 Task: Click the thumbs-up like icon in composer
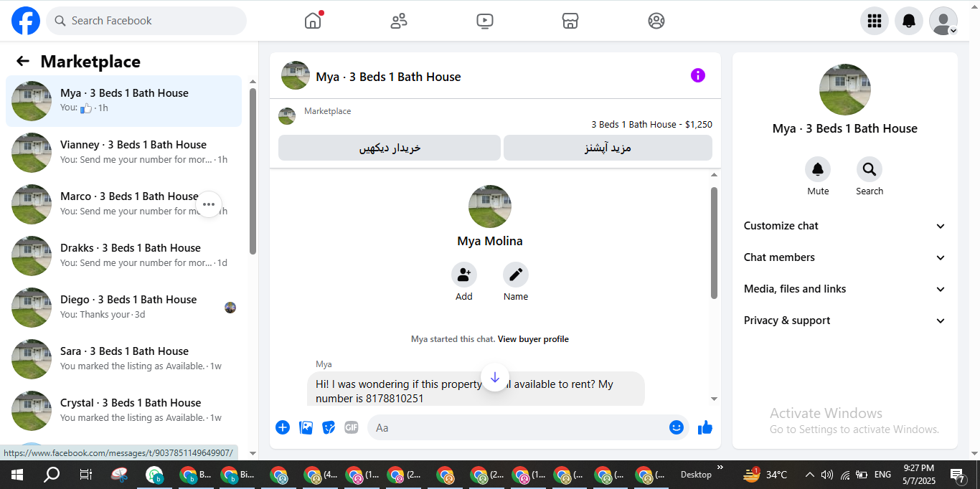coord(705,427)
